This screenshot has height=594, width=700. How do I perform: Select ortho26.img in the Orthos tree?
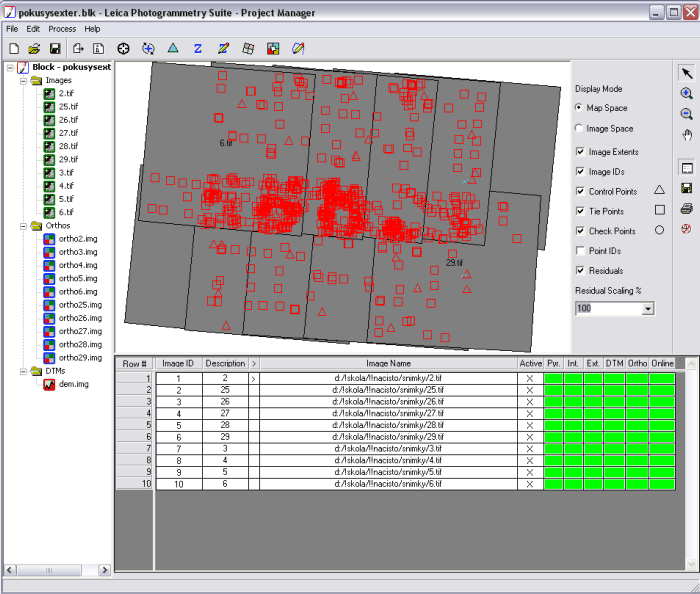pyautogui.click(x=80, y=318)
